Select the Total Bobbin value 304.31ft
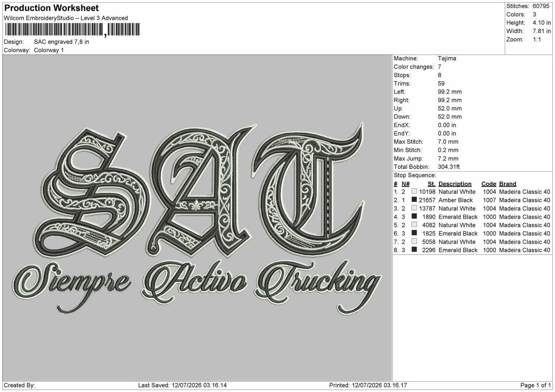555x392 pixels. click(449, 167)
